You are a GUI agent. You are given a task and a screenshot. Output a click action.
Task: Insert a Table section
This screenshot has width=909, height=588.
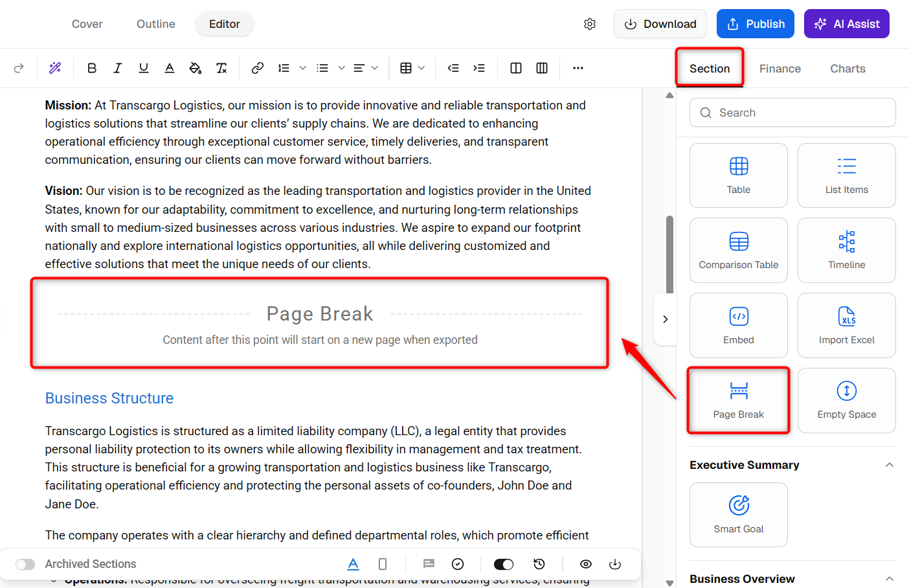click(x=739, y=175)
